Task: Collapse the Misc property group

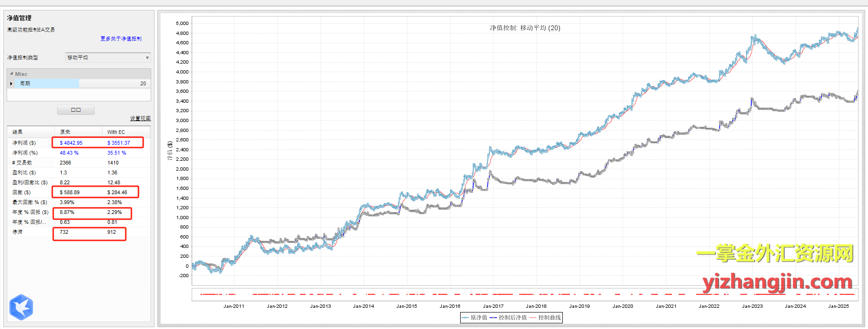Action: point(11,74)
